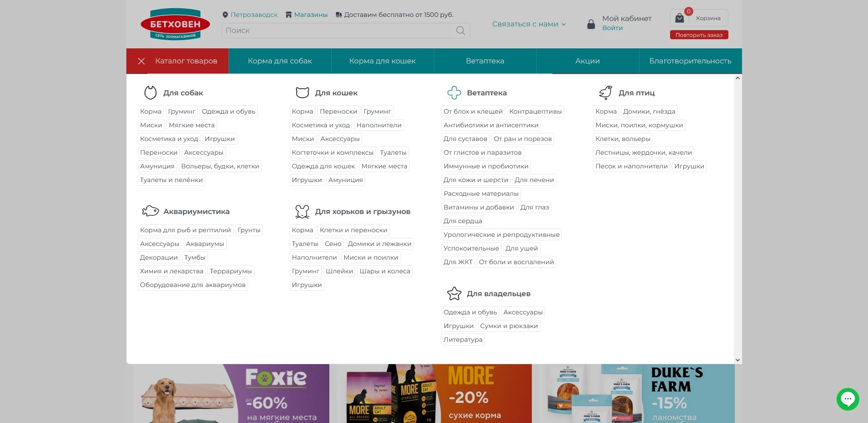This screenshot has width=868, height=423.
Task: Click the Бетховен store logo
Action: coord(176,24)
